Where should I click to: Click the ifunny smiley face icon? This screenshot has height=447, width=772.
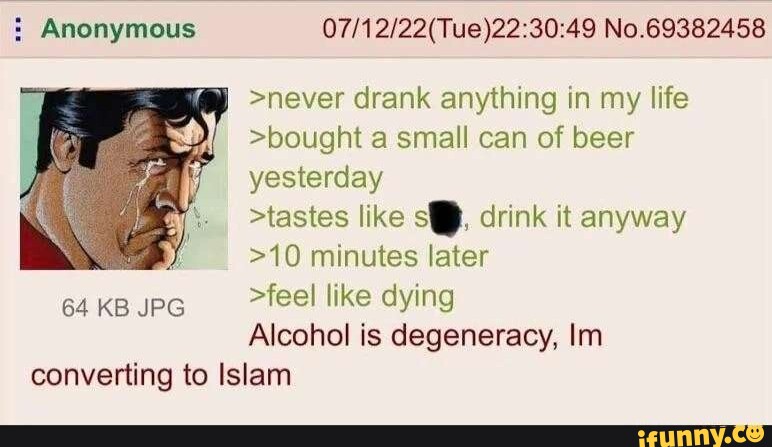tap(753, 434)
